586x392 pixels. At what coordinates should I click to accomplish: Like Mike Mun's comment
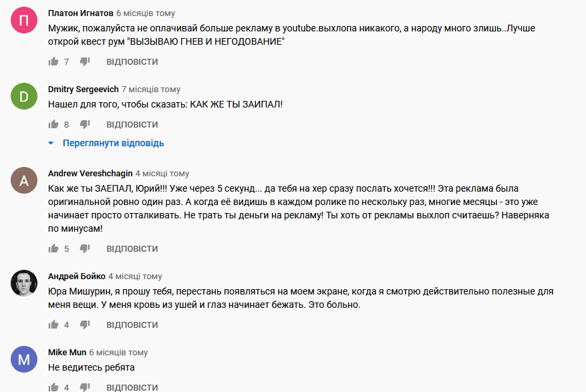pos(53,387)
